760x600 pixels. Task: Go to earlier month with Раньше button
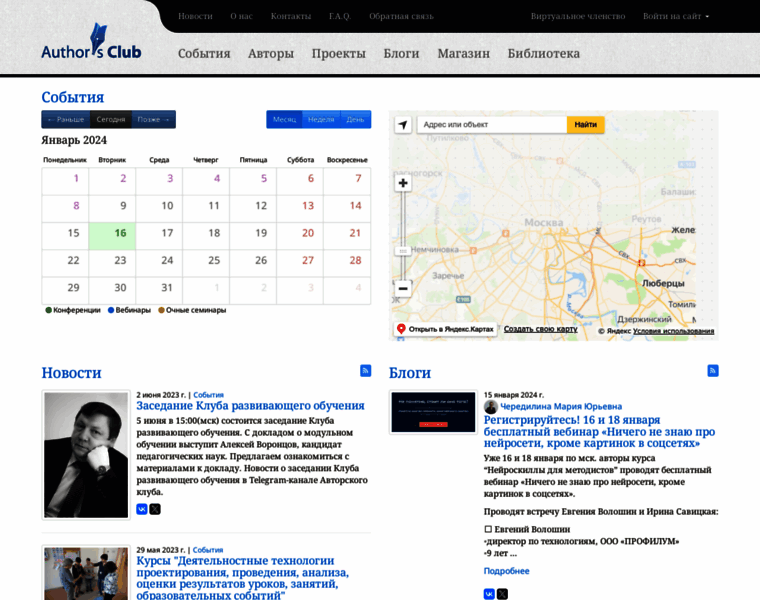pos(65,119)
